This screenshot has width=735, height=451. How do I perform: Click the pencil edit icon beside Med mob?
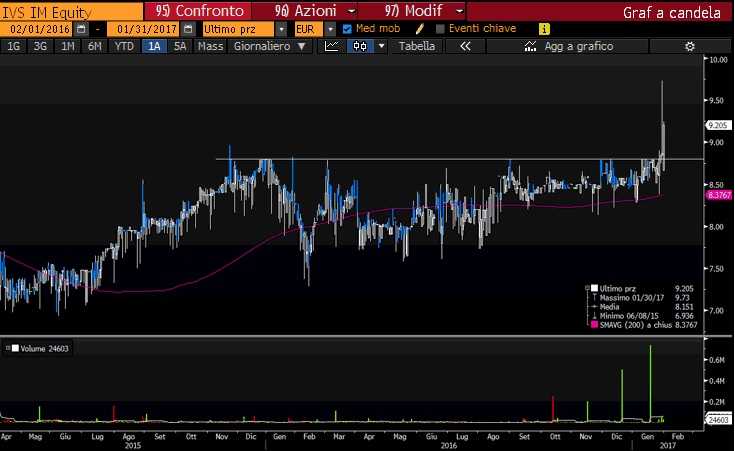tap(420, 29)
